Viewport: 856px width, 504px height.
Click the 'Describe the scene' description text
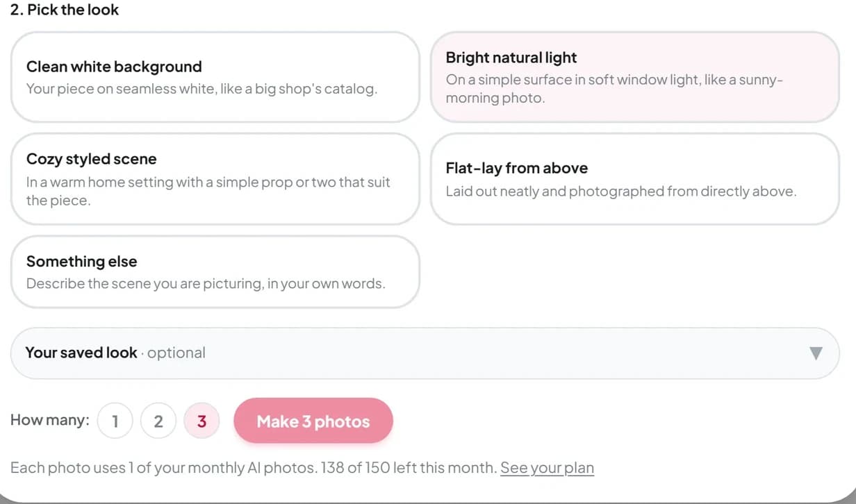click(206, 283)
